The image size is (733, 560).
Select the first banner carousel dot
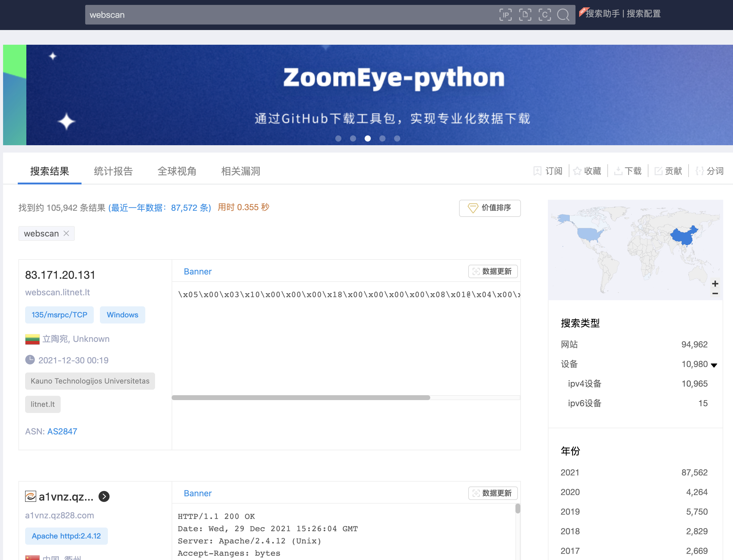tap(338, 138)
